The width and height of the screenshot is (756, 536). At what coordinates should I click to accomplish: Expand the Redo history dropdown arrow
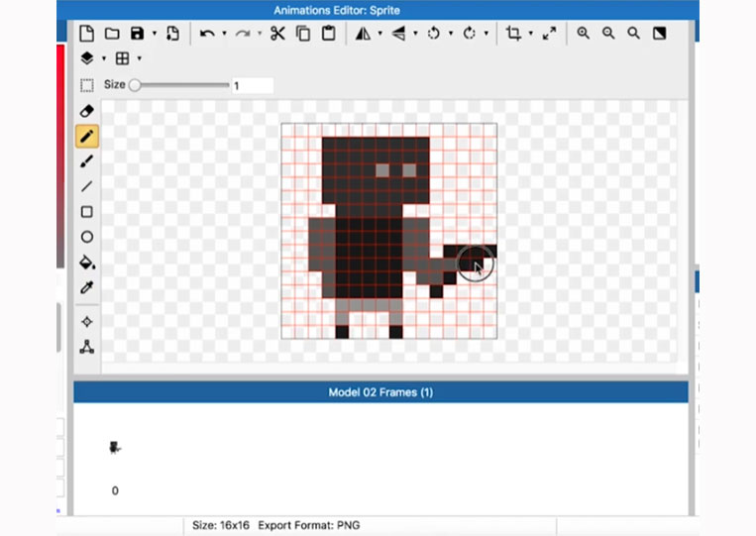tap(260, 34)
